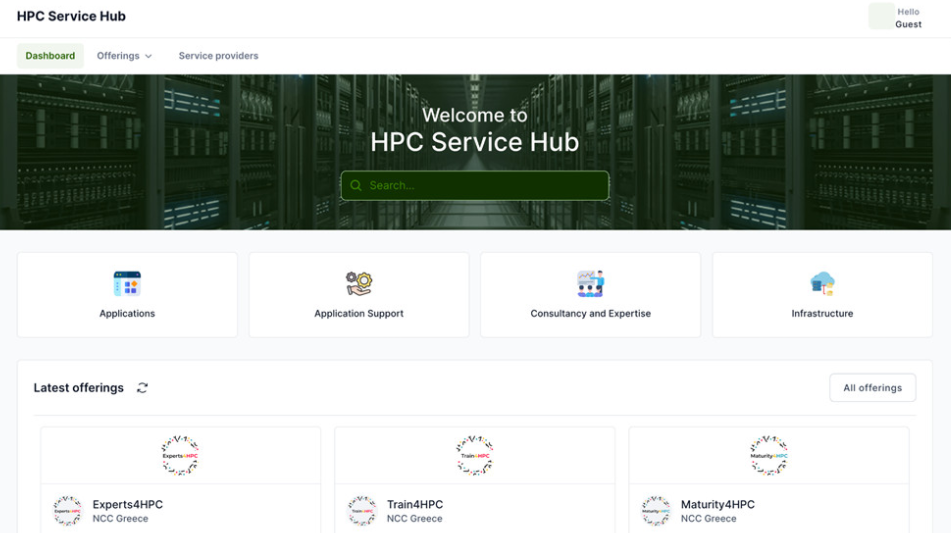Expand the Offerings dropdown menu
This screenshot has width=951, height=533.
pos(124,56)
